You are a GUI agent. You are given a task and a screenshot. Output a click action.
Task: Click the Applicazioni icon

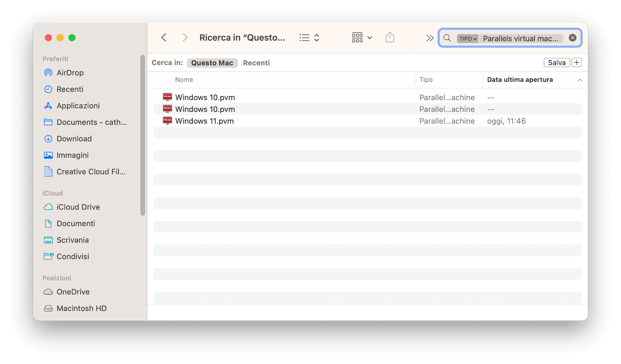pyautogui.click(x=48, y=105)
